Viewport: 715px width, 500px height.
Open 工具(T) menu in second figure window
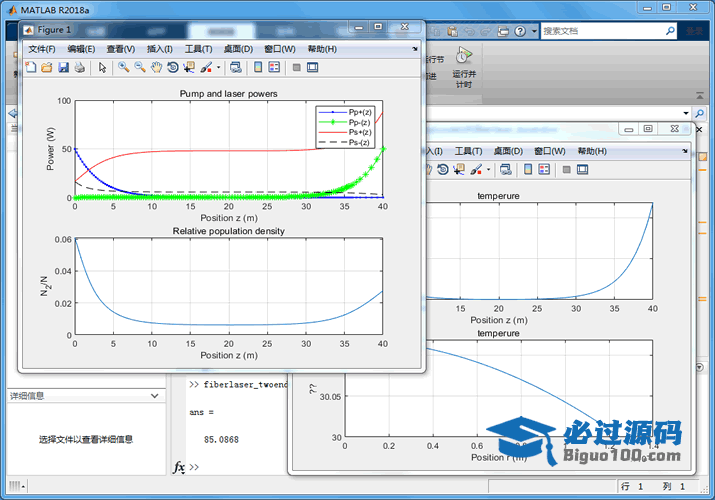(x=468, y=151)
